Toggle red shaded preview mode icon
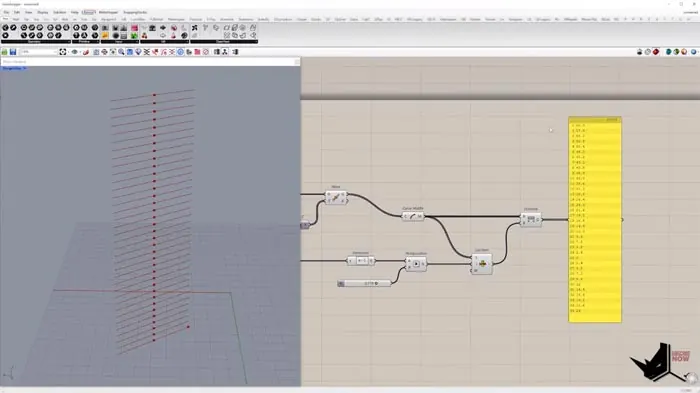The width and height of the screenshot is (700, 393). pos(656,52)
